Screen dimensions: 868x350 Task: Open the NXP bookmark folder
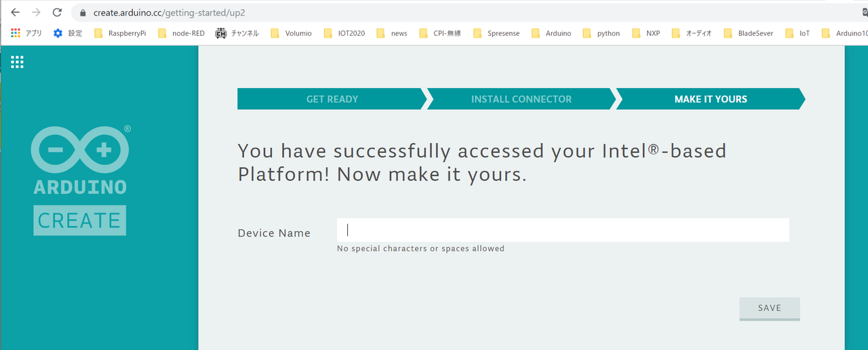point(646,33)
